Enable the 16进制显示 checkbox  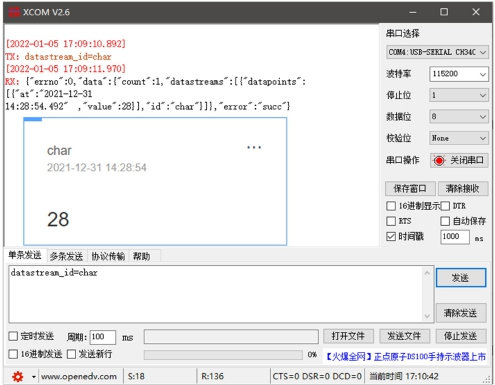[391, 206]
